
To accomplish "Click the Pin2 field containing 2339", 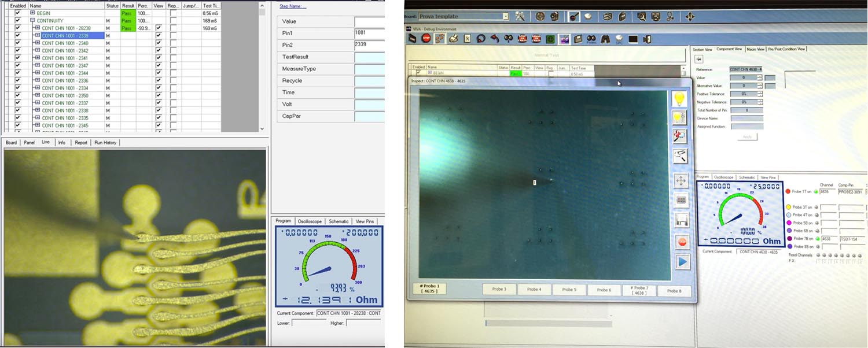I will tap(369, 45).
